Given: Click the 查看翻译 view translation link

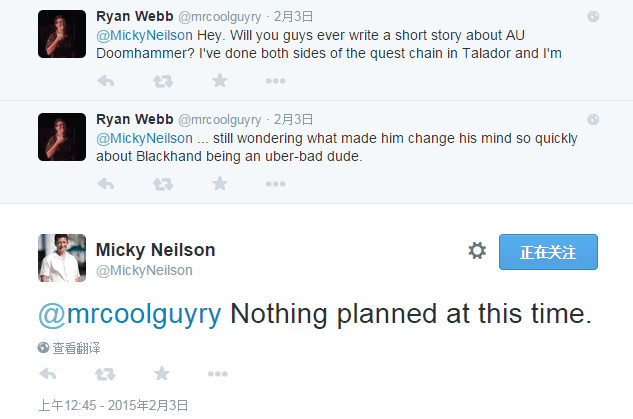Looking at the screenshot, I should 69,348.
